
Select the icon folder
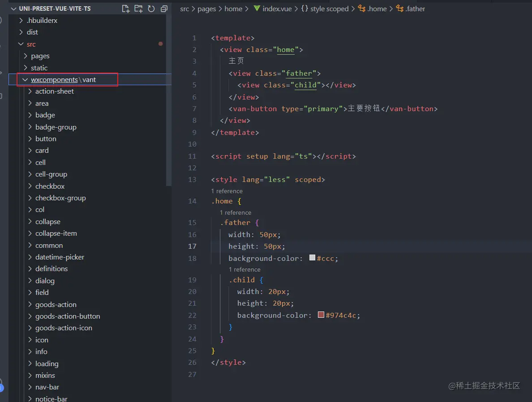point(42,340)
